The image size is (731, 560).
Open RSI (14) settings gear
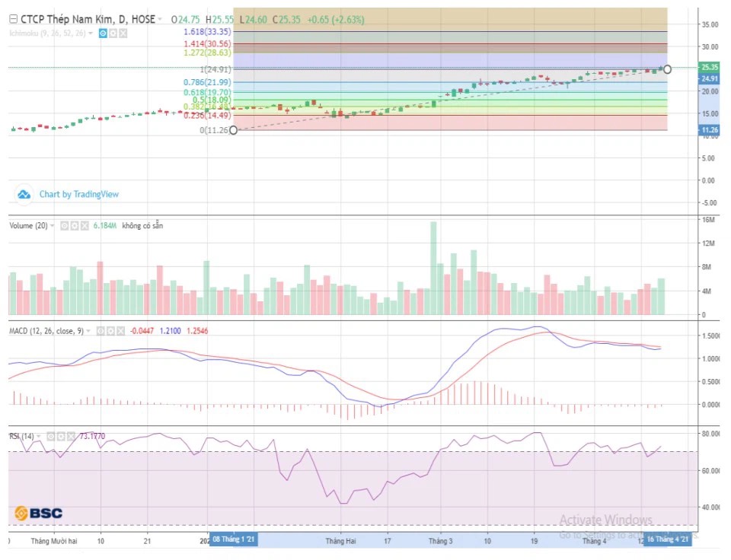[x=61, y=437]
